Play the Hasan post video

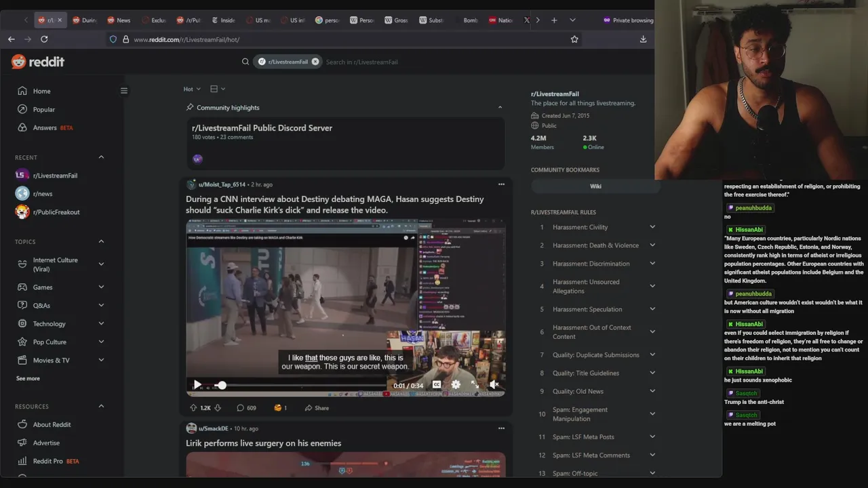197,385
